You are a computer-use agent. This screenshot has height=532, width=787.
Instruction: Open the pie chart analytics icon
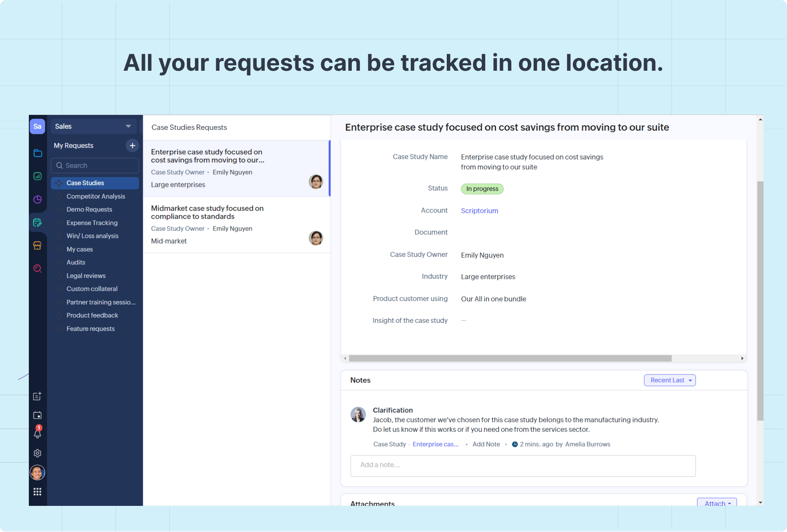tap(38, 199)
